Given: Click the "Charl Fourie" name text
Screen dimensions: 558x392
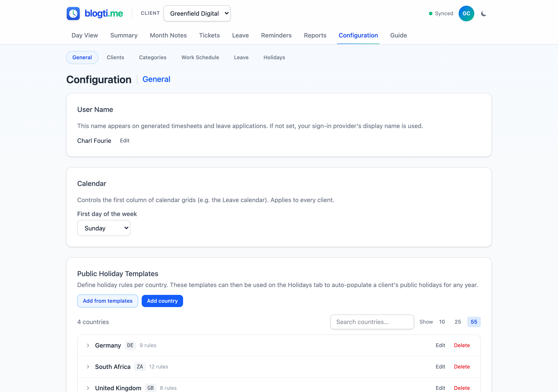Looking at the screenshot, I should tap(94, 141).
